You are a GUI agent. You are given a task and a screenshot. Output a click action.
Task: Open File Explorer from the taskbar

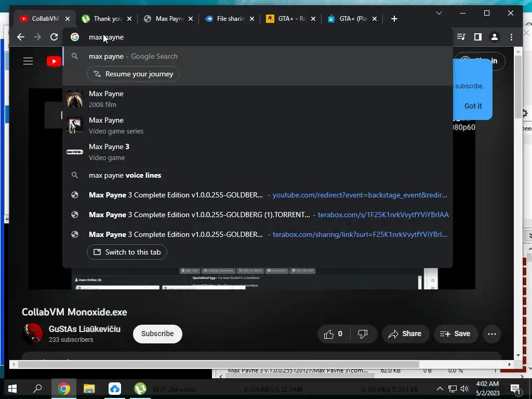[x=89, y=389]
